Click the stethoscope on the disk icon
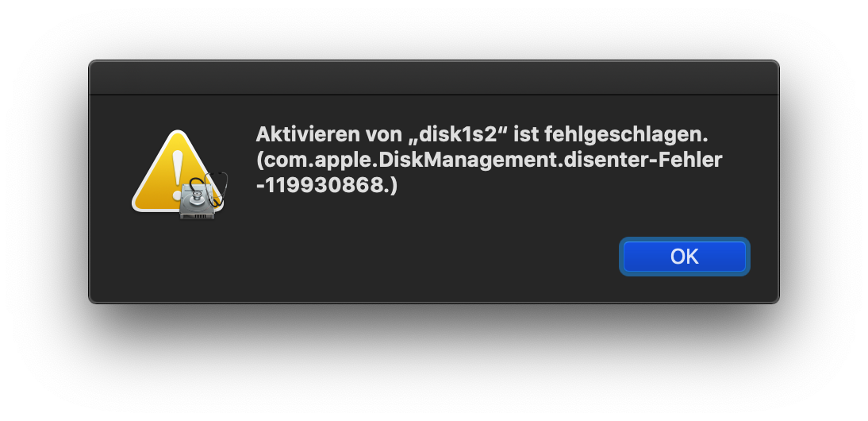The height and width of the screenshot is (421, 868). point(209,187)
